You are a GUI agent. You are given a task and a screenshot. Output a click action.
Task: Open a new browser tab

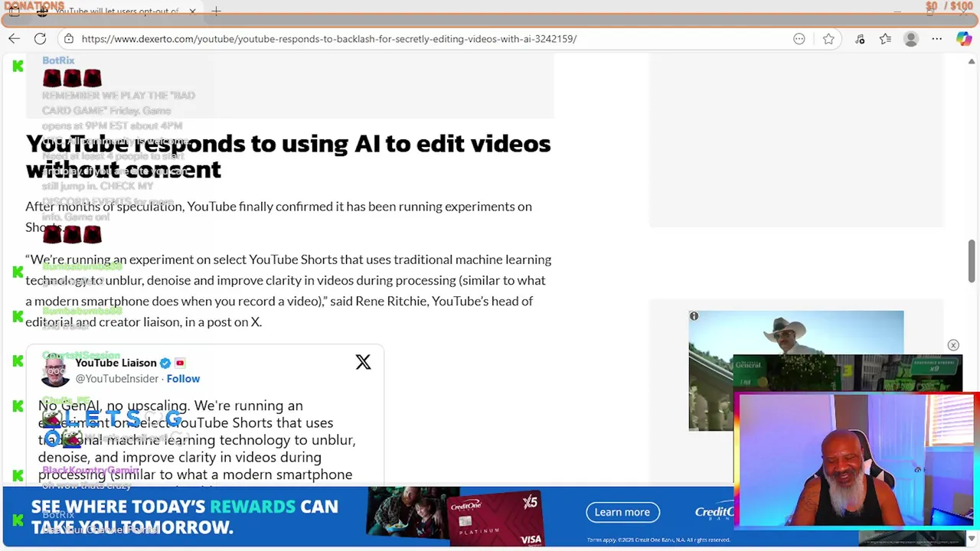[216, 11]
